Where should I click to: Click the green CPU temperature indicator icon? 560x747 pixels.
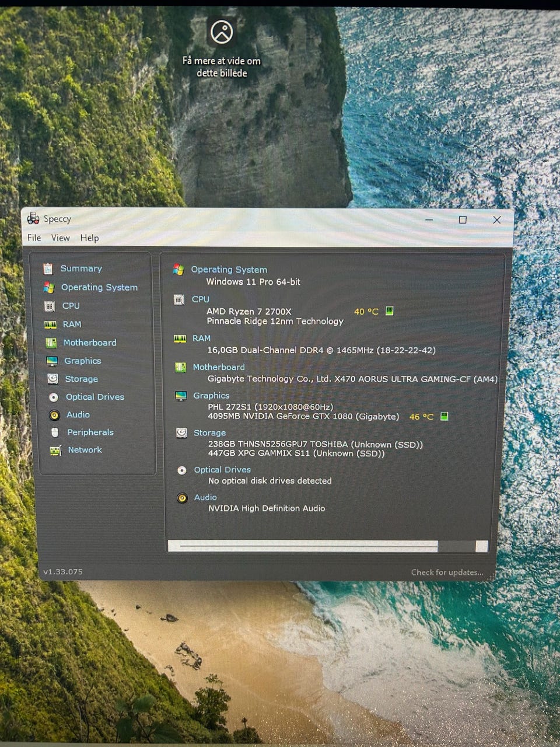tap(390, 311)
